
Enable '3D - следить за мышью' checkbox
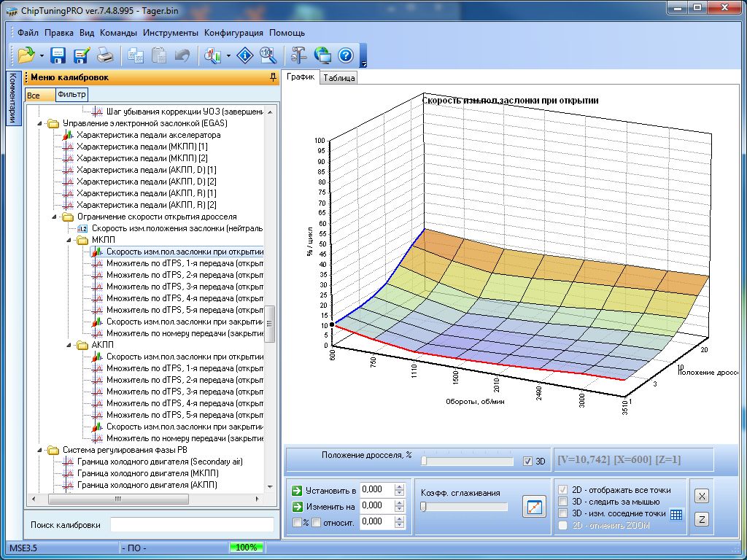(562, 502)
